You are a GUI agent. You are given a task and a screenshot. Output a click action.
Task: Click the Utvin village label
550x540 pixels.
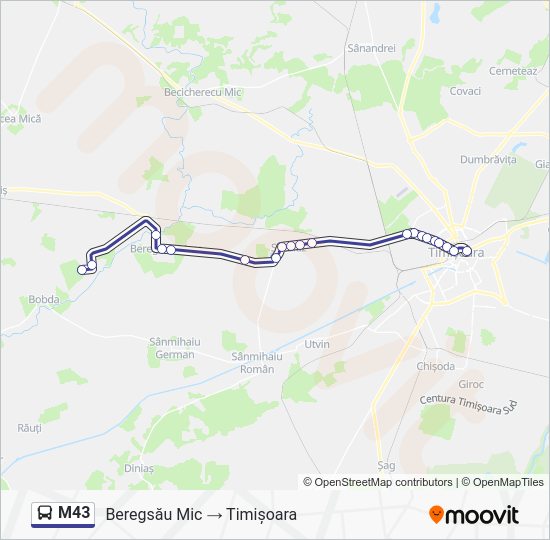(x=317, y=344)
